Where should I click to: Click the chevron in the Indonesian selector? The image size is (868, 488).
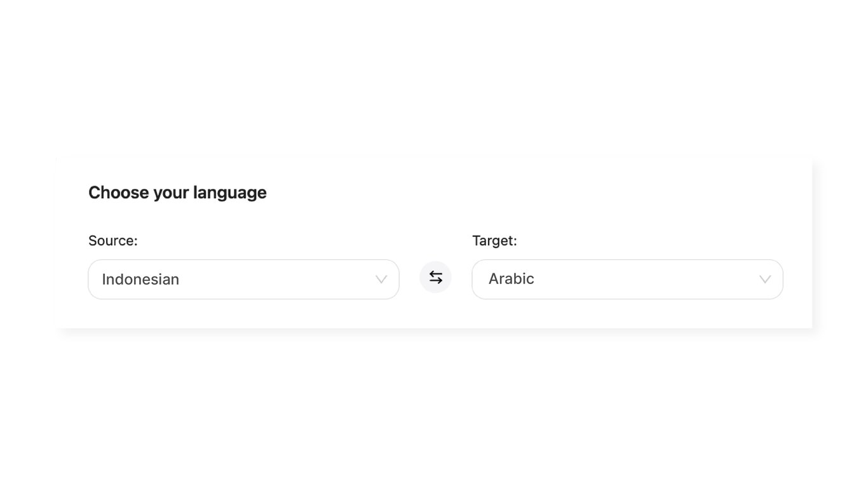381,280
